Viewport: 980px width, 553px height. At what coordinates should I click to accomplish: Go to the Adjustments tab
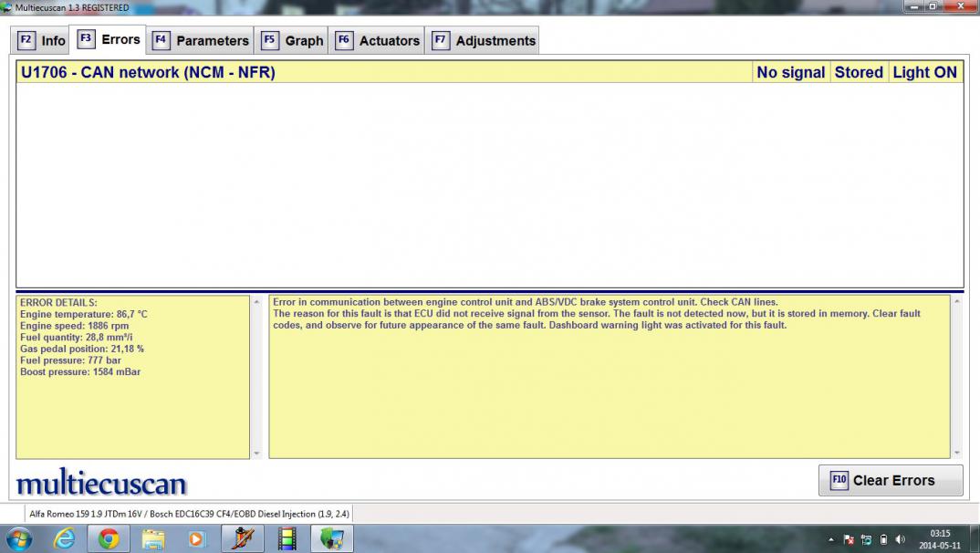tap(483, 41)
